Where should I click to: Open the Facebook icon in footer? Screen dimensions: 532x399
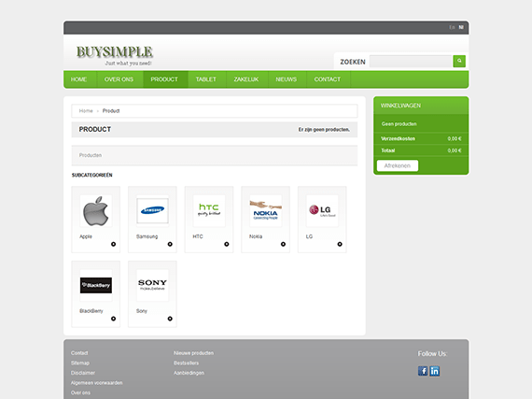point(423,371)
